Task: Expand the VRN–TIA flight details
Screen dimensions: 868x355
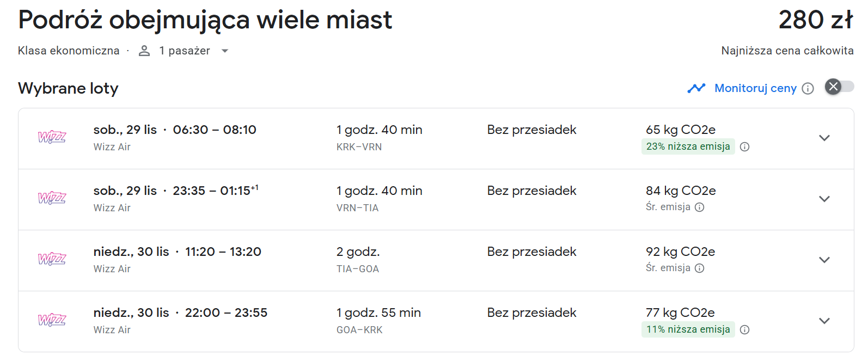Action: point(824,199)
